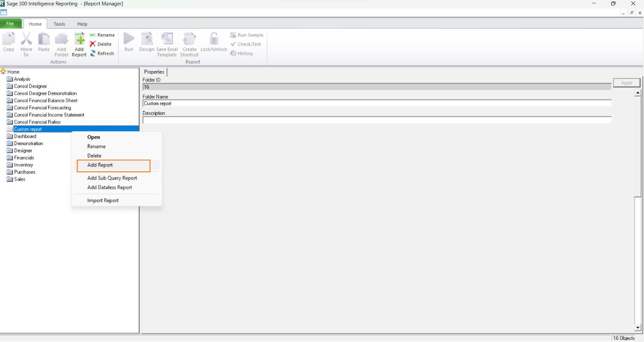The image size is (644, 342).
Task: Select the Sales folder
Action: (20, 179)
